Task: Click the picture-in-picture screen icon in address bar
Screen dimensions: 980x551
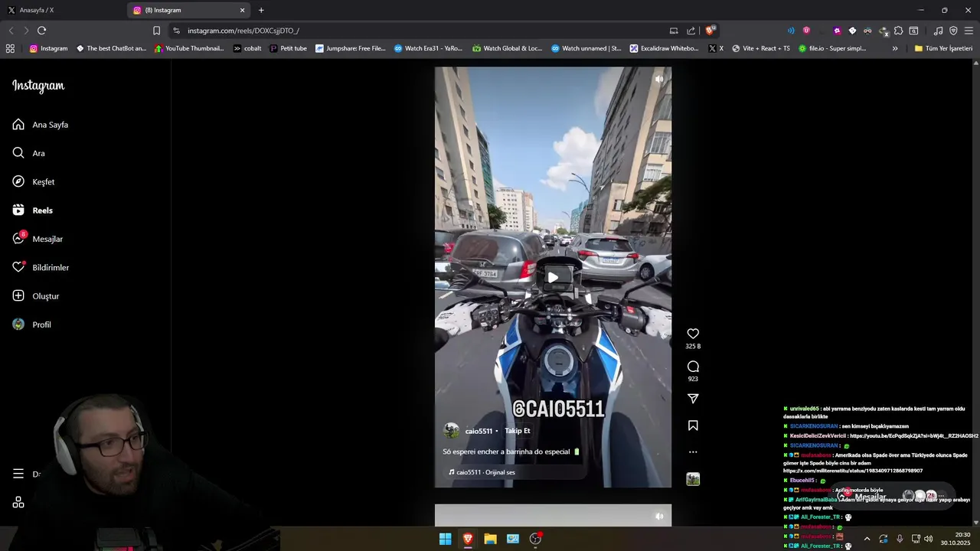Action: (x=674, y=31)
